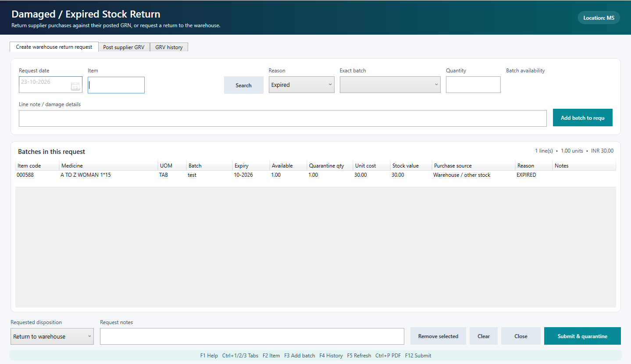This screenshot has width=631, height=364.
Task: Click the Medicine column header
Action: pos(108,166)
